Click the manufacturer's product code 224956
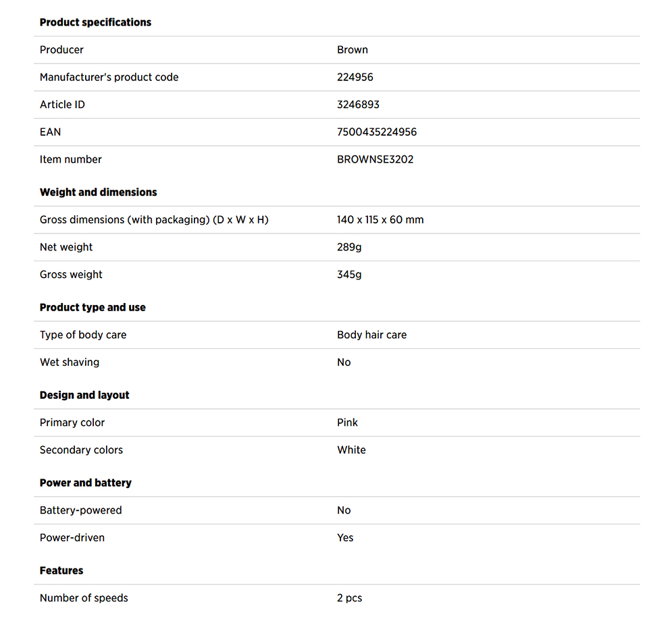 click(x=355, y=78)
